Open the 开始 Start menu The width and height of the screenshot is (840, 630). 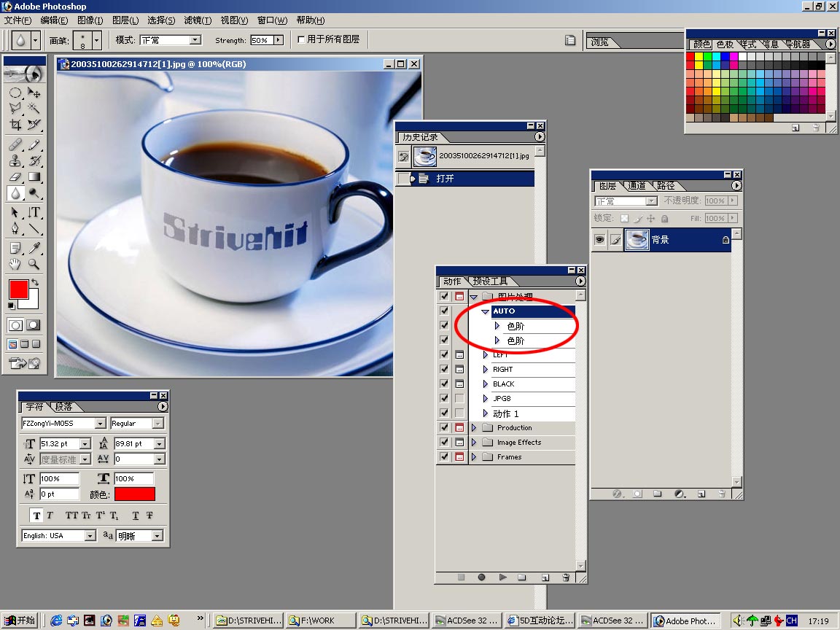(20, 621)
